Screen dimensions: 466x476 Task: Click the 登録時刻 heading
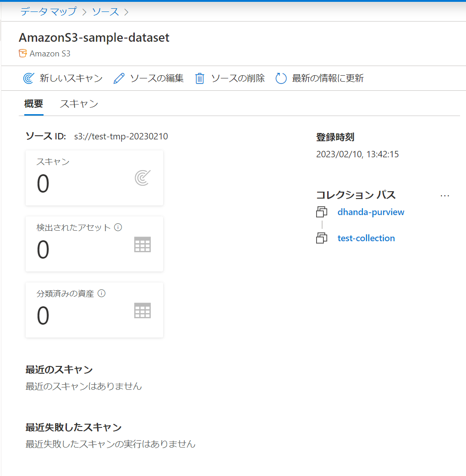pos(335,137)
